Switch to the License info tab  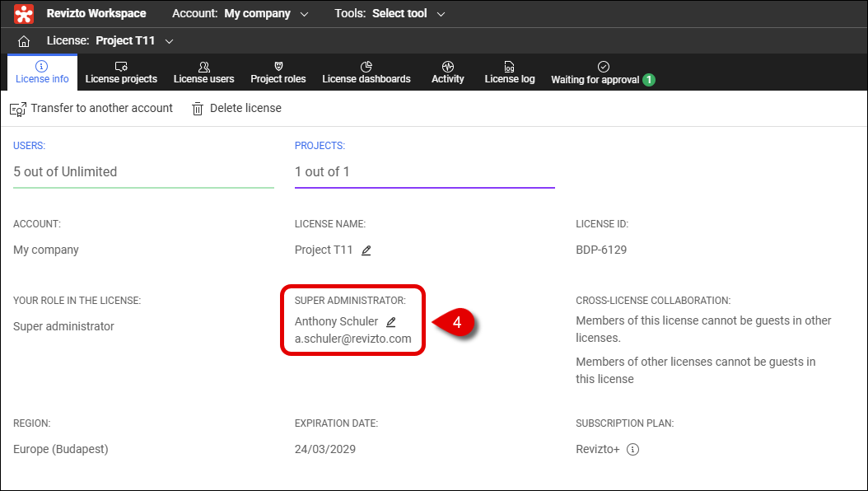pyautogui.click(x=42, y=72)
